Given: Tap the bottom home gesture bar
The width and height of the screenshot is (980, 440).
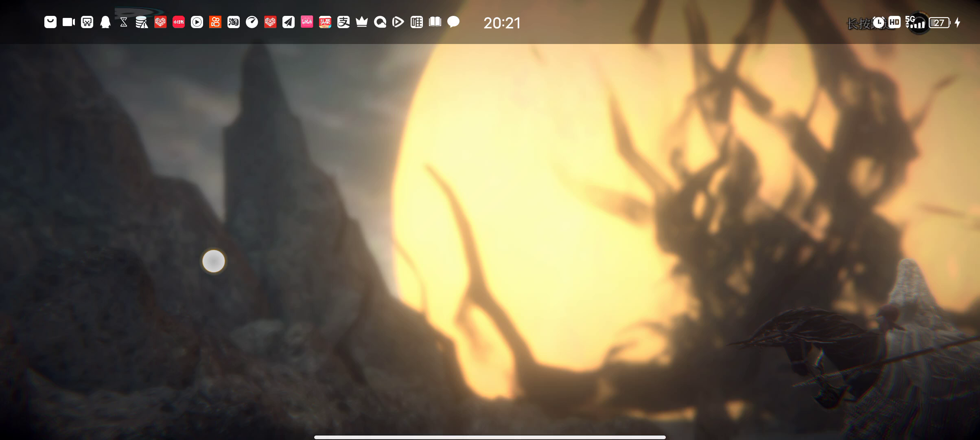Looking at the screenshot, I should pos(490,437).
